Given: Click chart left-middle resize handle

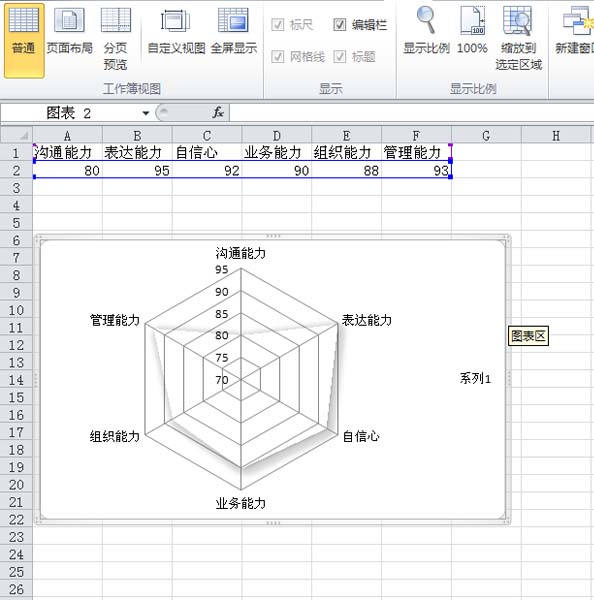Looking at the screenshot, I should click(x=36, y=379).
